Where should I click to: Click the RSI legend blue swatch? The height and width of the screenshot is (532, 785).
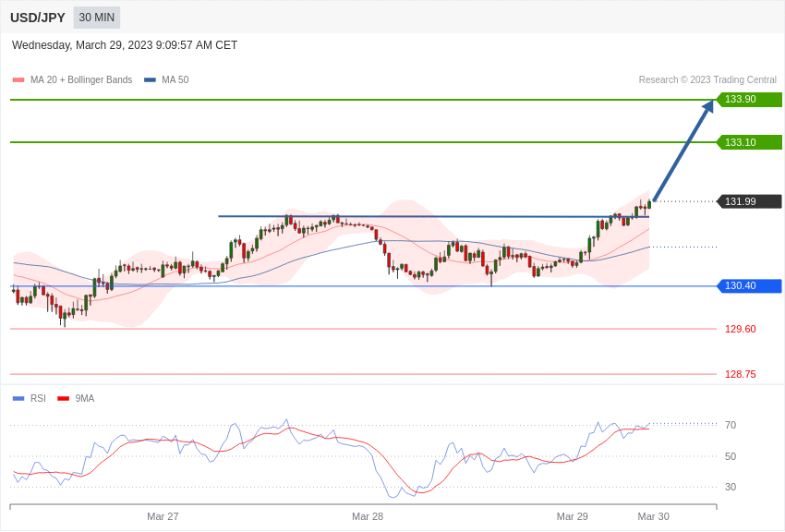click(18, 398)
